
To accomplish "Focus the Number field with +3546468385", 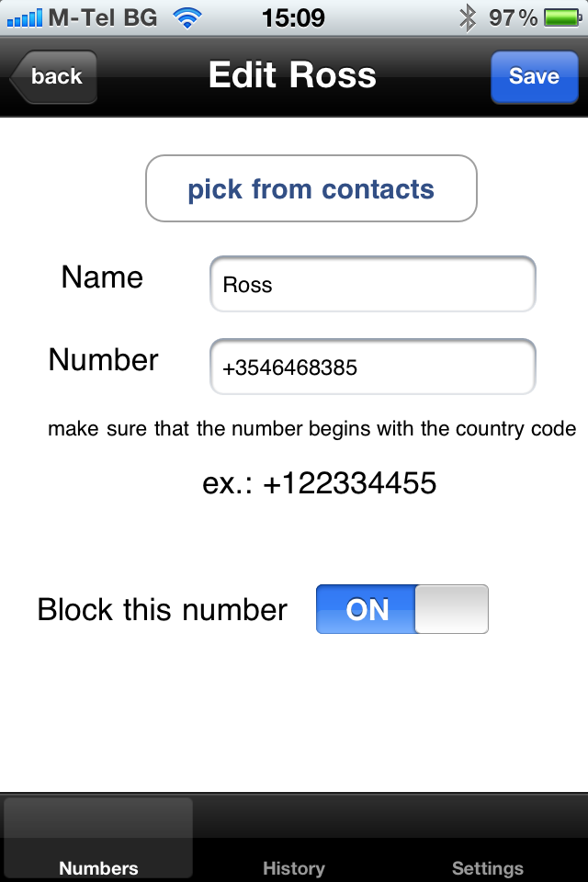I will tap(372, 367).
